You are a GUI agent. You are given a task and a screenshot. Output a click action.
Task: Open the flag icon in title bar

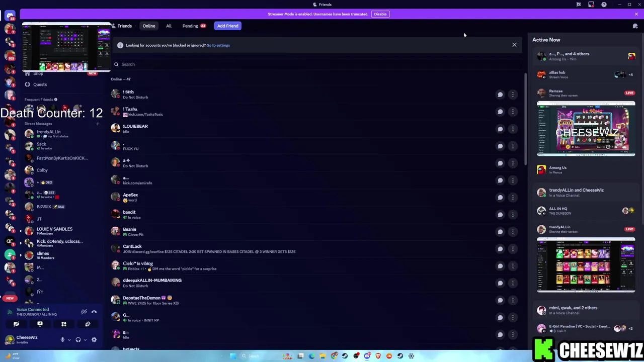click(x=579, y=5)
